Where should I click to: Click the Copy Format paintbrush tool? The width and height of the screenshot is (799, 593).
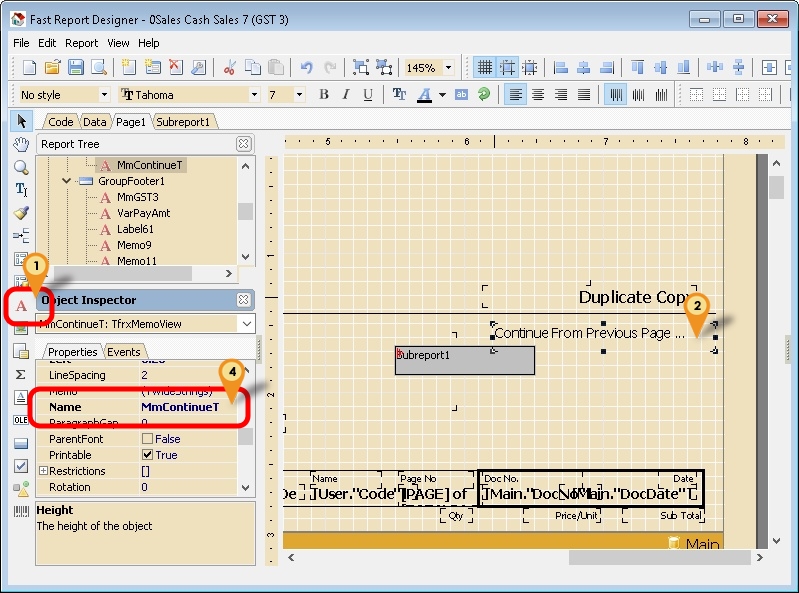(x=21, y=213)
